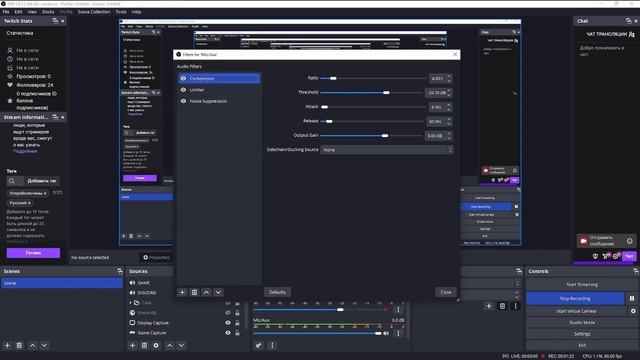Delete selected filter with trash icon
The width and height of the screenshot is (640, 360).
click(x=194, y=292)
